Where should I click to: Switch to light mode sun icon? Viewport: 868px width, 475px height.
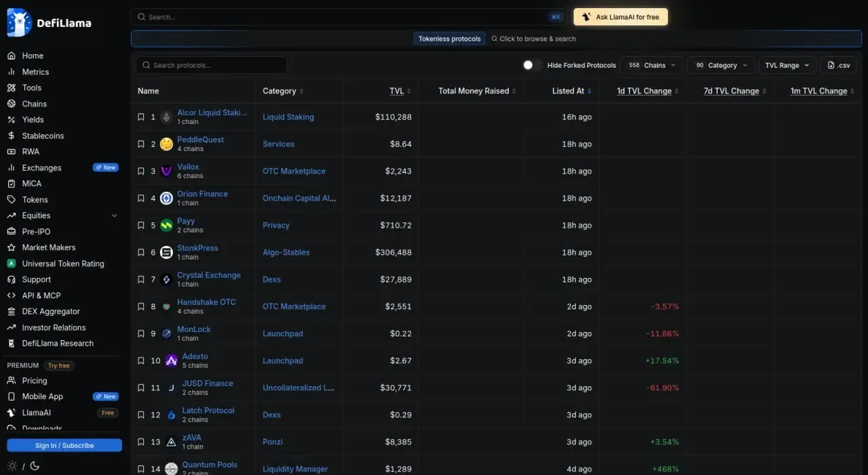point(12,466)
